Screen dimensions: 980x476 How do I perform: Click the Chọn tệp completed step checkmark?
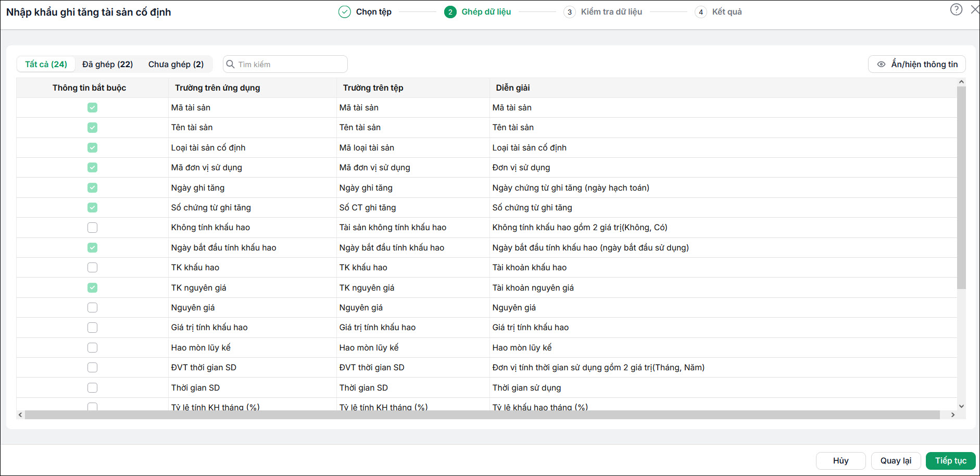pyautogui.click(x=344, y=11)
